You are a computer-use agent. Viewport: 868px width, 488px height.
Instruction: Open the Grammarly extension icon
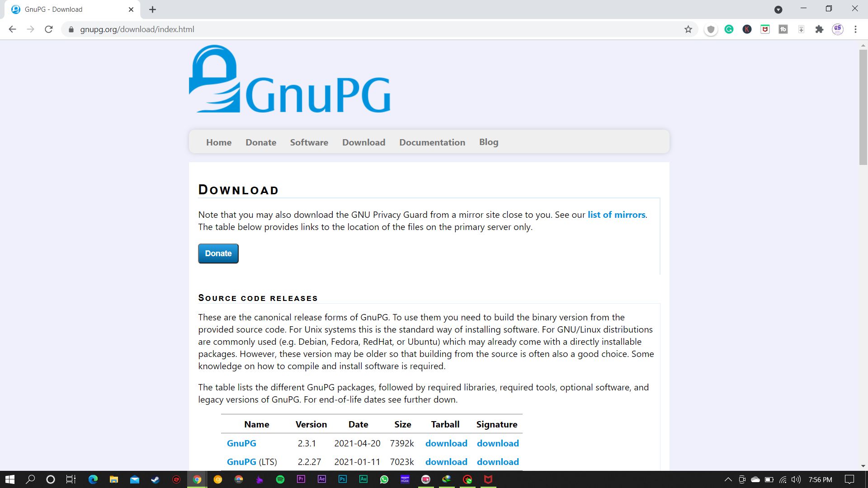click(x=729, y=29)
